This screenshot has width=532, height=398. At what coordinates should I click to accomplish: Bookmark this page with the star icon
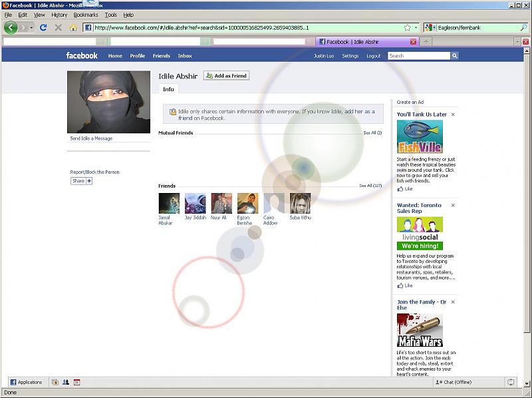407,27
